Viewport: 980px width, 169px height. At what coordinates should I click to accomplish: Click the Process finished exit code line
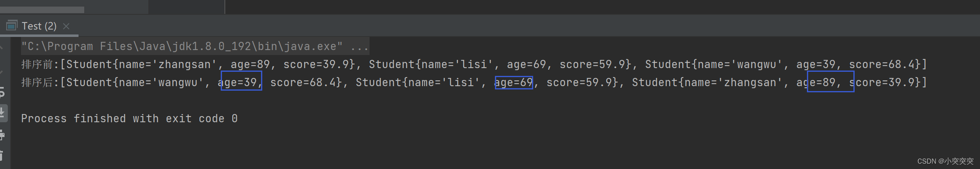(129, 119)
